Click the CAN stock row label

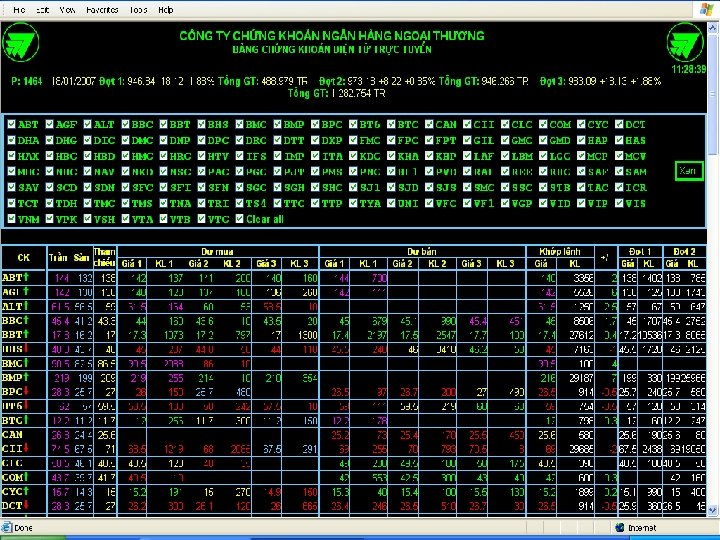12,434
